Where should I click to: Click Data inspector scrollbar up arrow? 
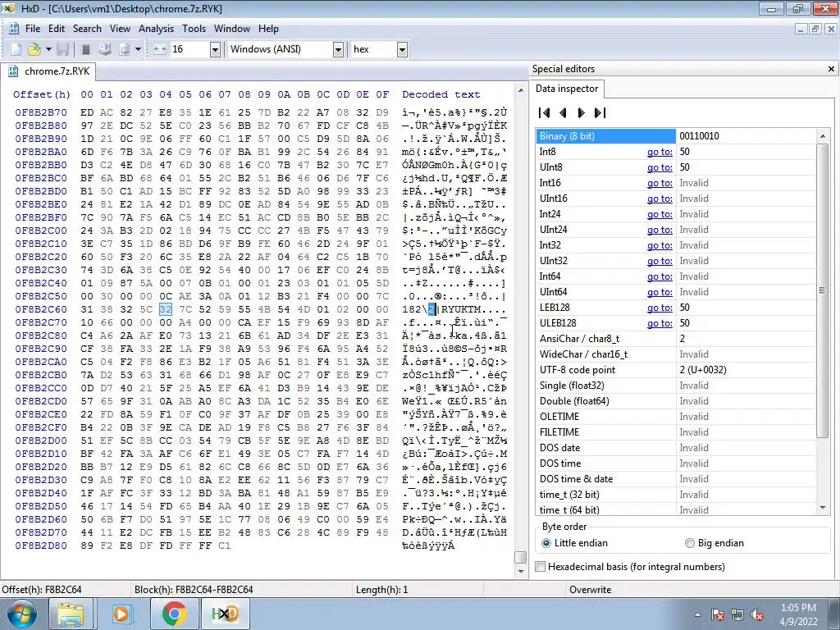pyautogui.click(x=823, y=137)
